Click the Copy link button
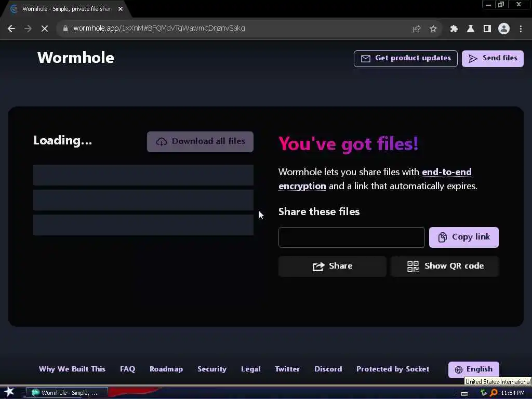The width and height of the screenshot is (532, 399). pos(464,237)
